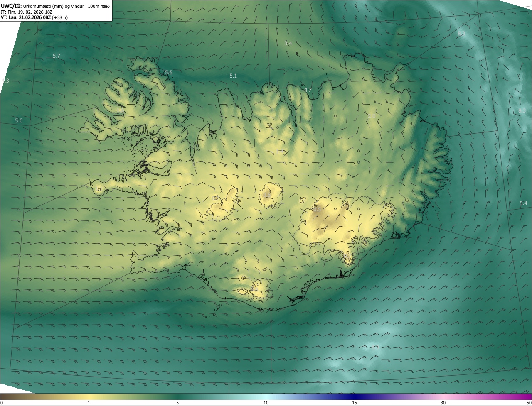Click the '5.7' value label on the map

pyautogui.click(x=57, y=56)
